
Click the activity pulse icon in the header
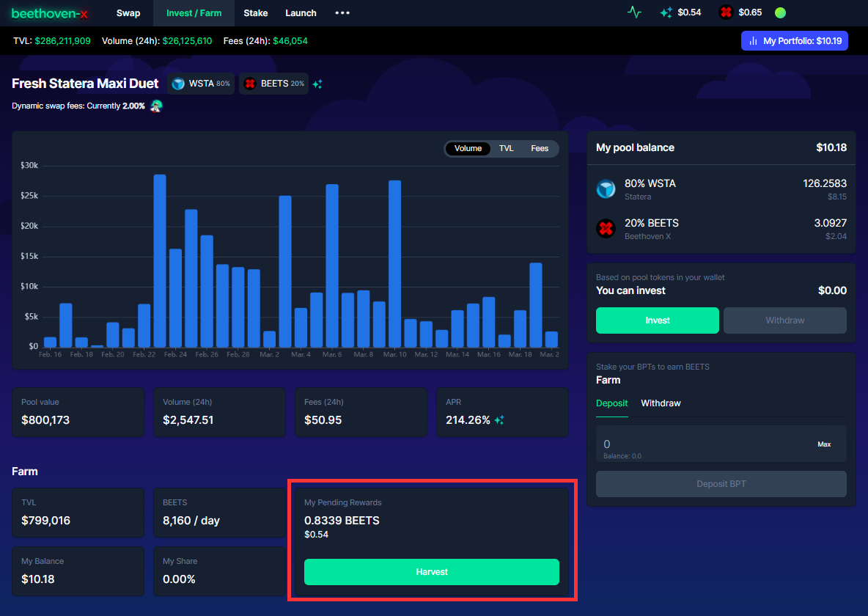[634, 12]
